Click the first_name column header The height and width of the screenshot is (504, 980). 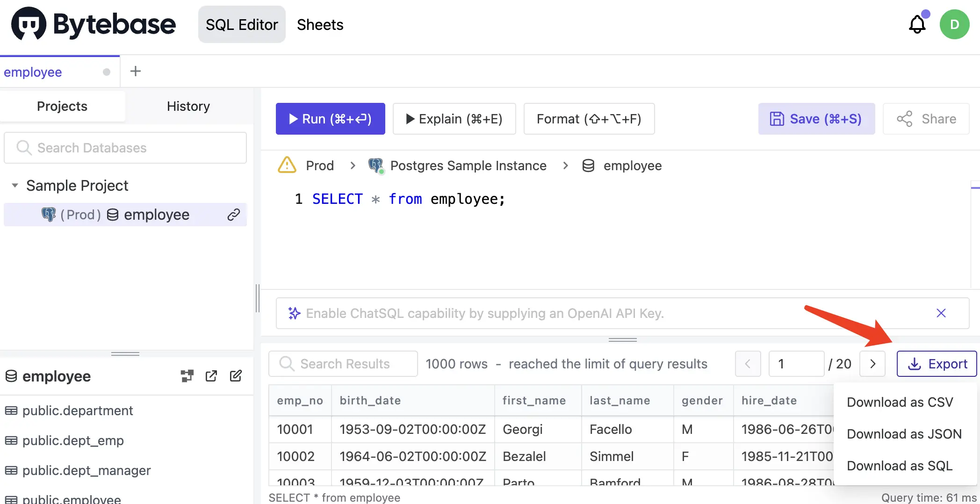click(538, 401)
